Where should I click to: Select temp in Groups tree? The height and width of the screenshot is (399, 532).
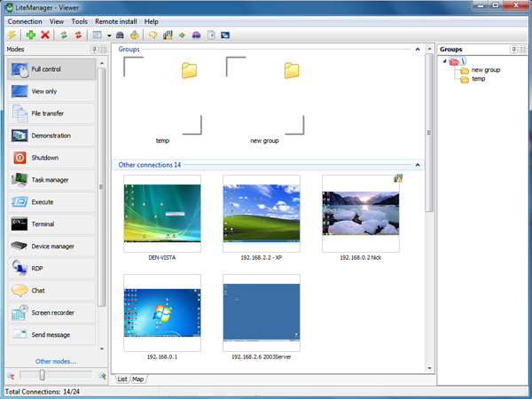point(479,79)
